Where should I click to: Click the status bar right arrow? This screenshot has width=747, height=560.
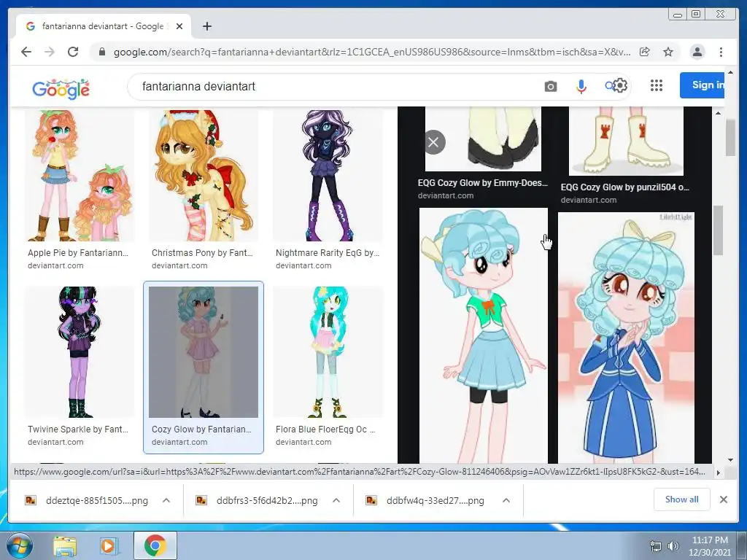pyautogui.click(x=718, y=472)
